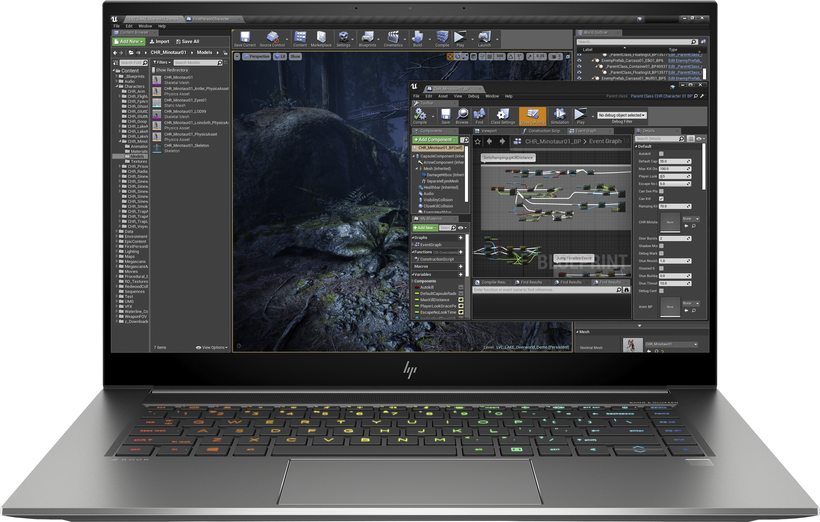
Task: Click back arrow in Event Graph header
Action: [489, 141]
